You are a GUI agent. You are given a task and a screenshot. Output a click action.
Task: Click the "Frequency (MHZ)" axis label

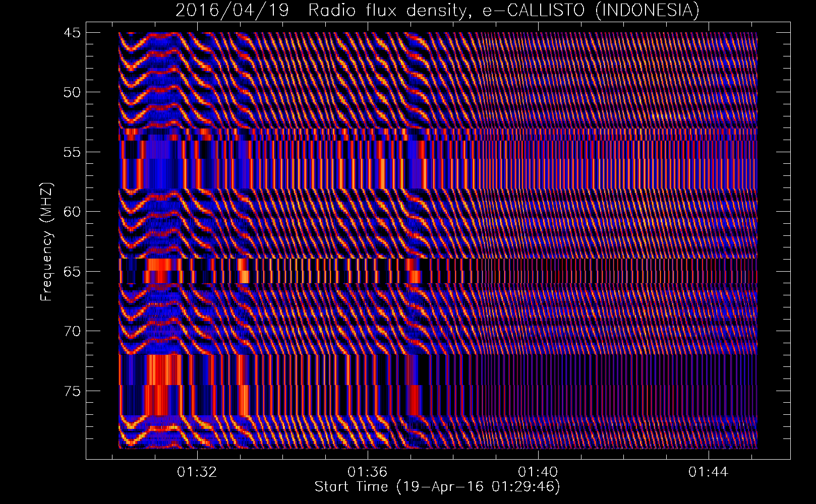46,242
